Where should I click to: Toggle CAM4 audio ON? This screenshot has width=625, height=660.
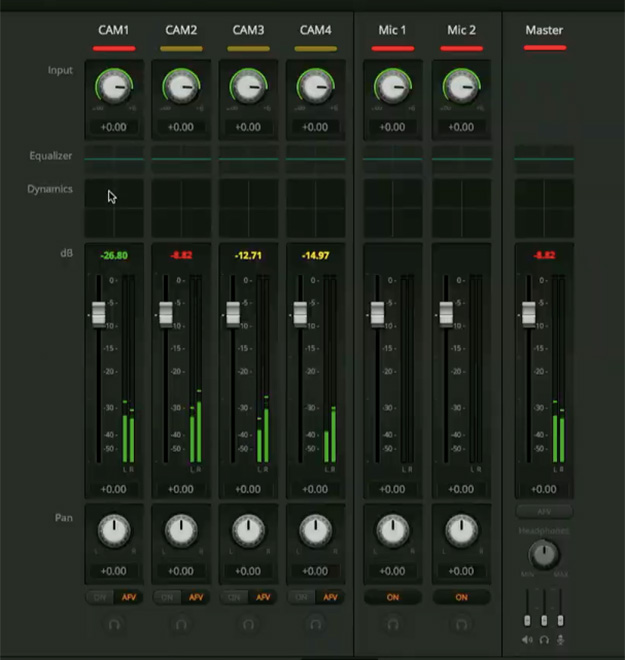[301, 597]
